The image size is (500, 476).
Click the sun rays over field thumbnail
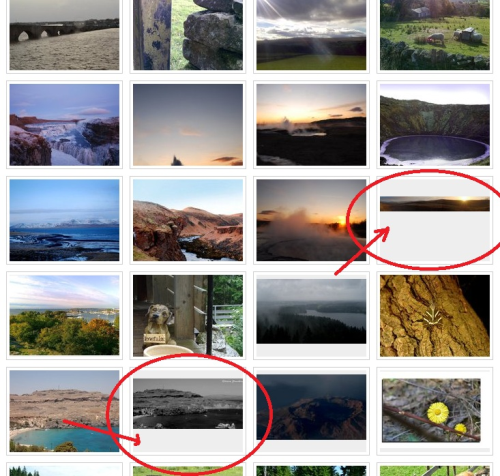coord(311,35)
